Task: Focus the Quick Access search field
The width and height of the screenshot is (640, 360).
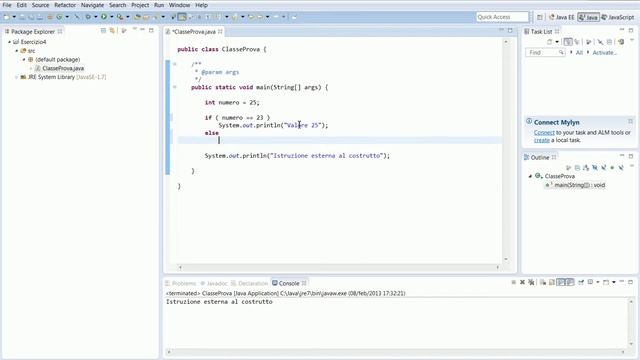Action: [502, 17]
